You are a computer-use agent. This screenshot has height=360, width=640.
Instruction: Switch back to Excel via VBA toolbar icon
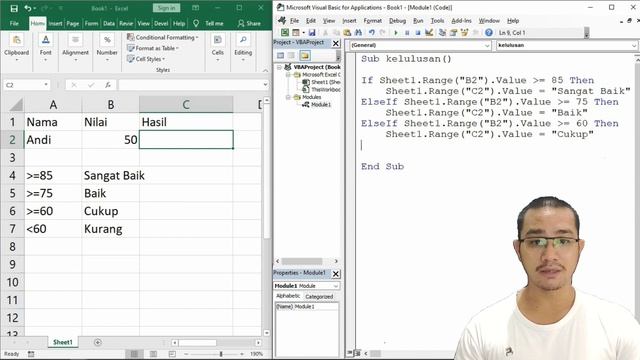(x=285, y=33)
